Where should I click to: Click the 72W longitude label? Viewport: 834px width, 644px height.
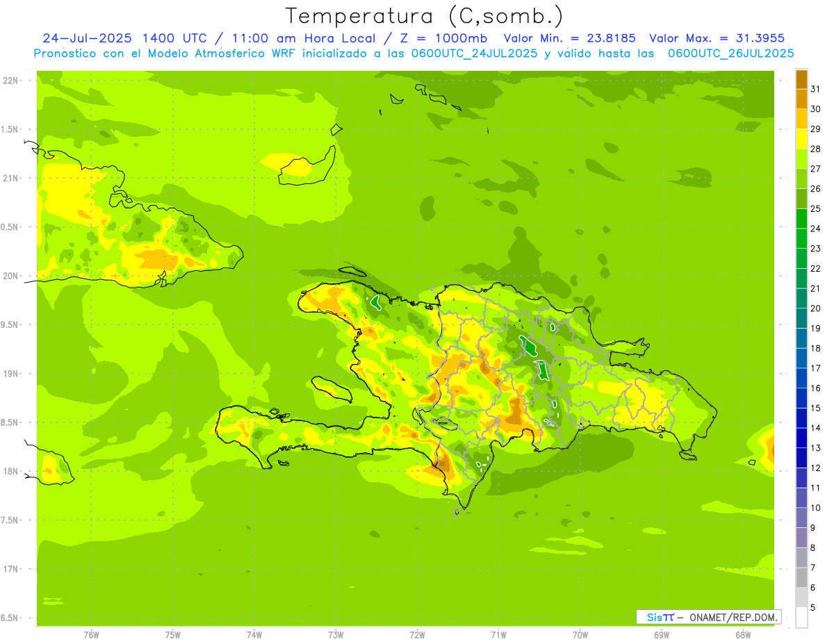(x=417, y=635)
